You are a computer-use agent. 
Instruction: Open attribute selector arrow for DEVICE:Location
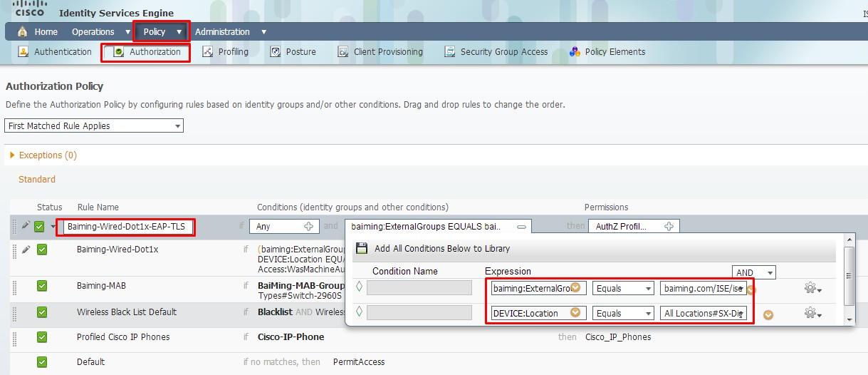pos(575,313)
